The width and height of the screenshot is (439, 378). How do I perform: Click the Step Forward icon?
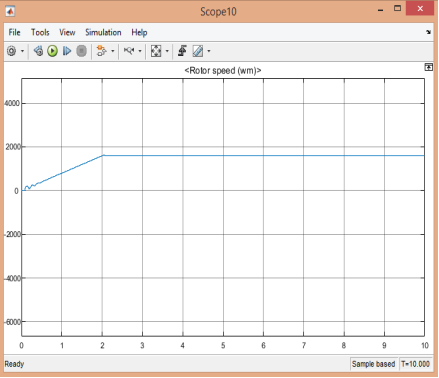coord(67,51)
